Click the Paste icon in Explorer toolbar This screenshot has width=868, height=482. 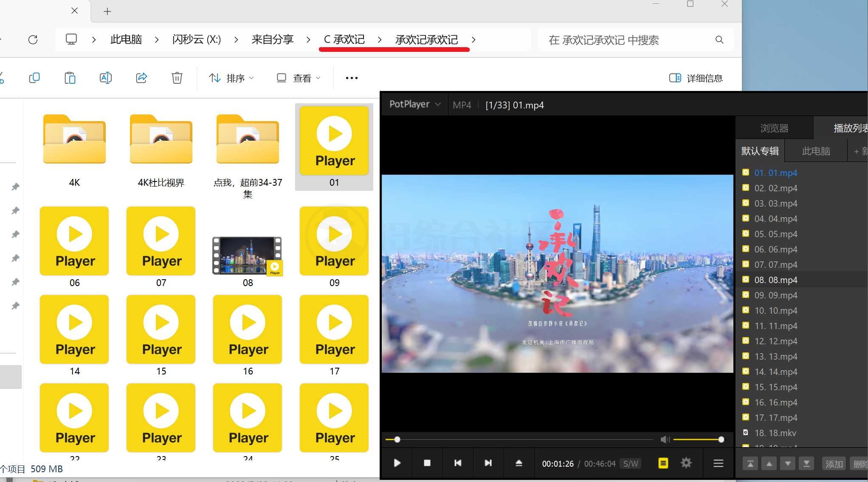pos(70,78)
